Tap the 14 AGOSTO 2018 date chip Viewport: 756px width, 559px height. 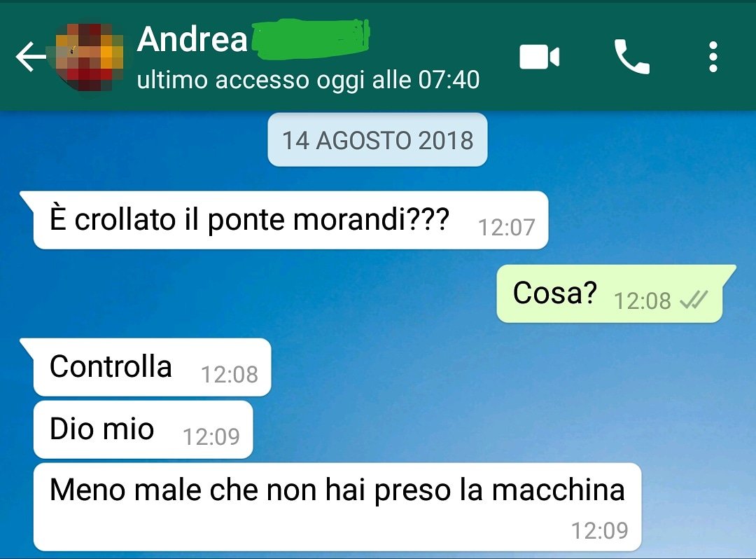pos(377,140)
